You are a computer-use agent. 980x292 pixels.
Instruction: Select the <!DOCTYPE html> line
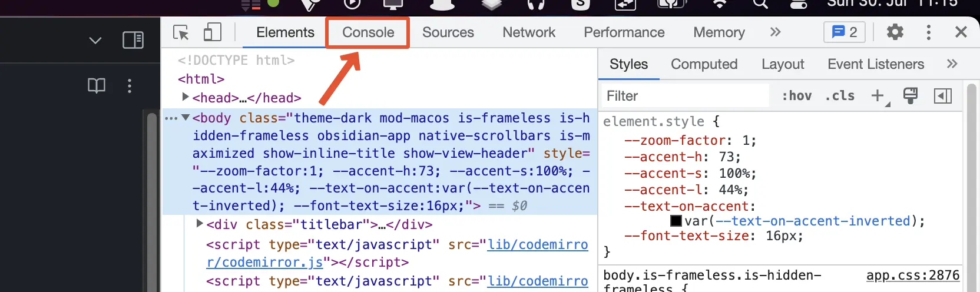pyautogui.click(x=236, y=60)
